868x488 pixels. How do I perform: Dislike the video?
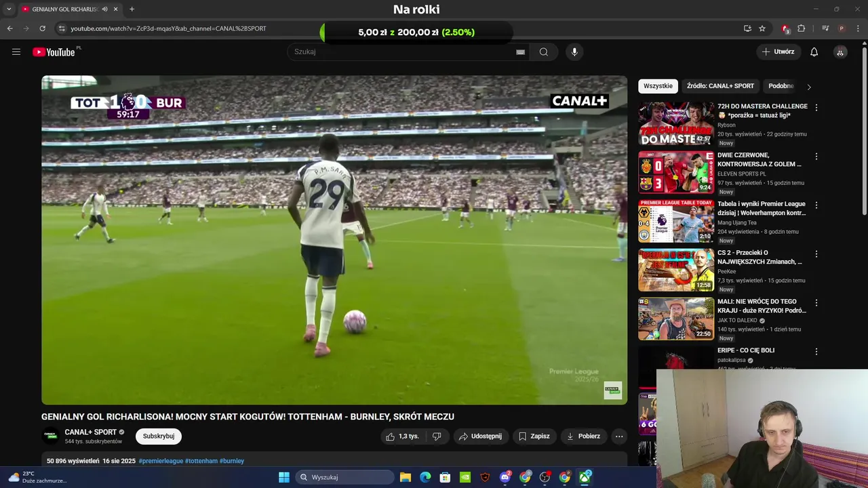pyautogui.click(x=437, y=436)
